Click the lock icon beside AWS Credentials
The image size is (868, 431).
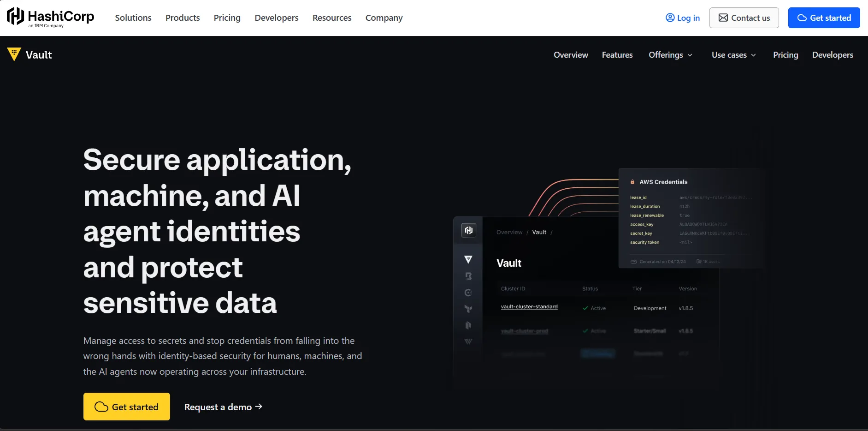coord(632,182)
